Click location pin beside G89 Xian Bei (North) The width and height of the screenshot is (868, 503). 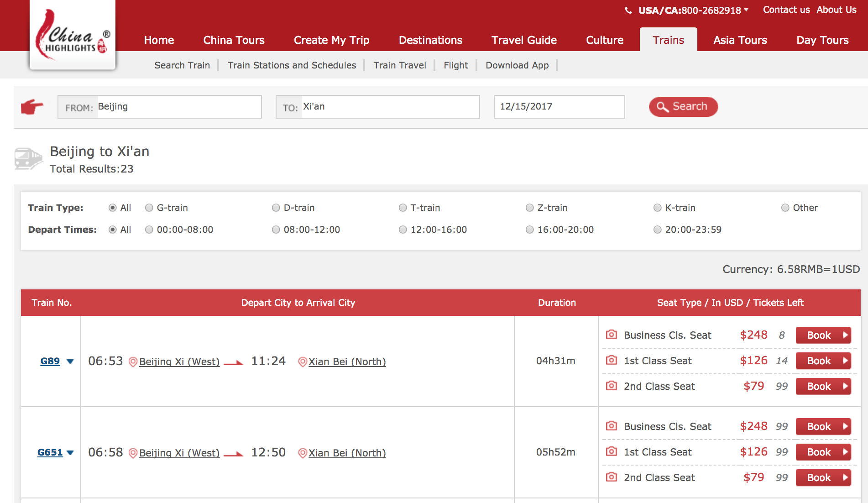(x=303, y=362)
